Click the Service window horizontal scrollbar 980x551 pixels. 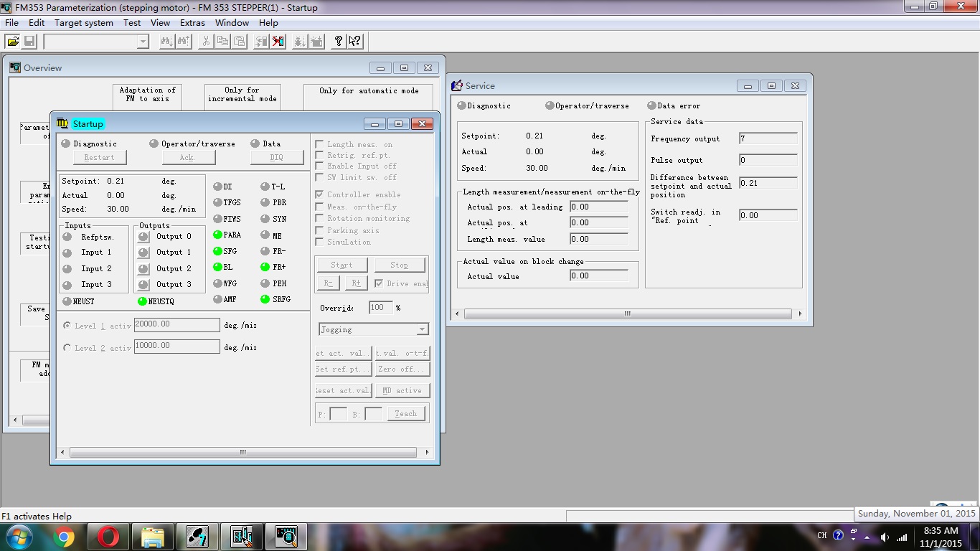point(627,314)
